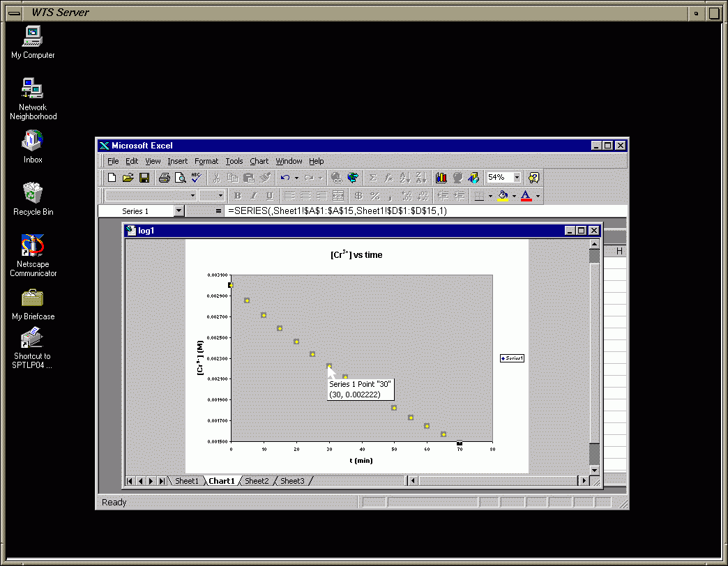Select the Series1 legend entry in chart
This screenshot has height=566, width=728.
(512, 358)
